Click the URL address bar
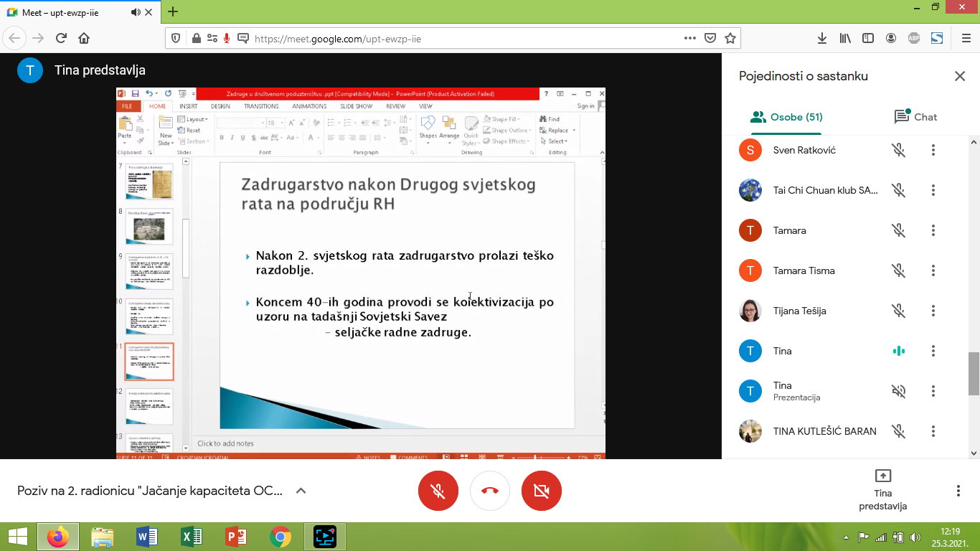The height and width of the screenshot is (551, 980). pyautogui.click(x=459, y=39)
